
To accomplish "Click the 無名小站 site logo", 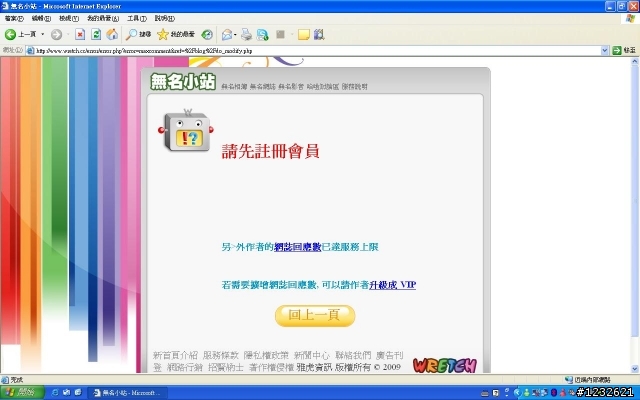I will pyautogui.click(x=183, y=81).
